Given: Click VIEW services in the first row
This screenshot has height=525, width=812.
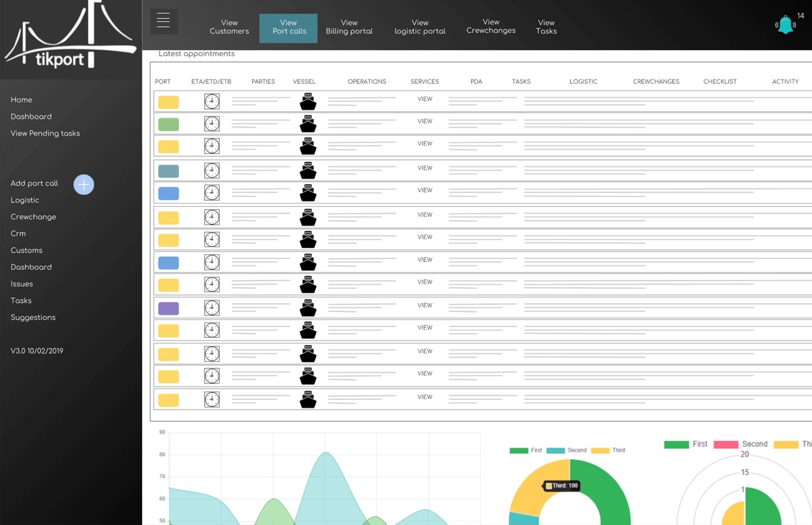Looking at the screenshot, I should click(425, 99).
